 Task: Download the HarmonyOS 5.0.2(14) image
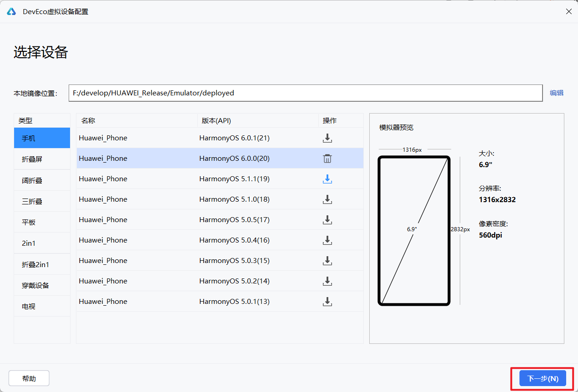(x=327, y=281)
